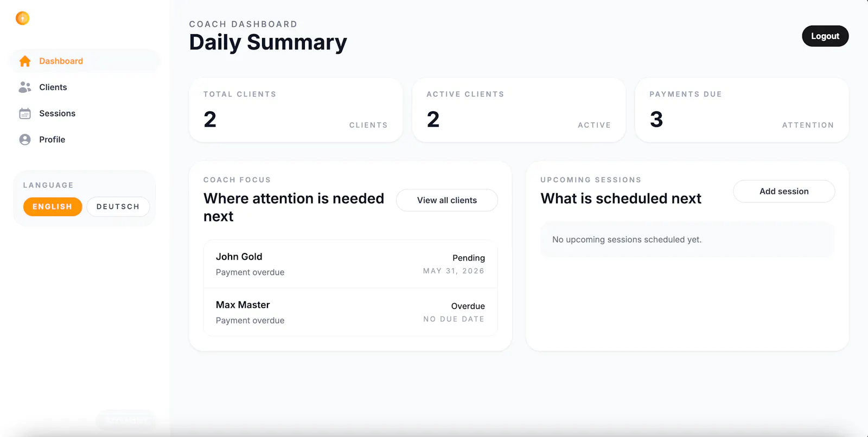The width and height of the screenshot is (868, 437).
Task: Log out using the Logout button
Action: 825,36
